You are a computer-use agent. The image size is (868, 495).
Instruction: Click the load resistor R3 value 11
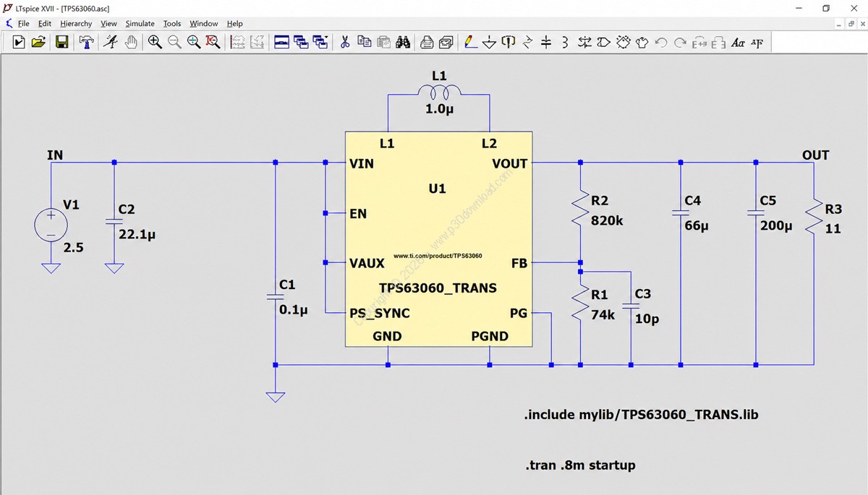coord(833,229)
